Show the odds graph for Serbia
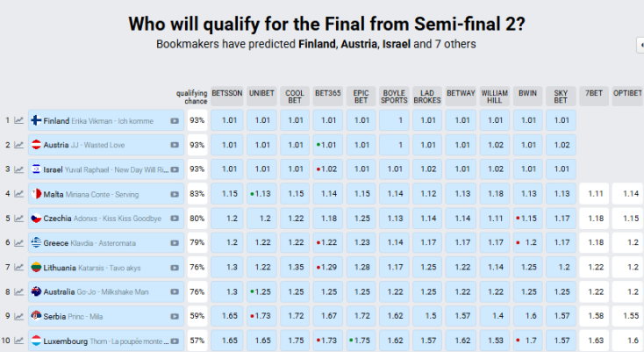This screenshot has width=644, height=352. point(18,315)
